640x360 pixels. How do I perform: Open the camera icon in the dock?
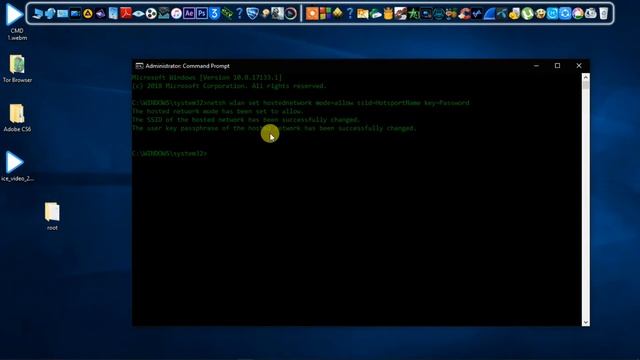pos(591,13)
